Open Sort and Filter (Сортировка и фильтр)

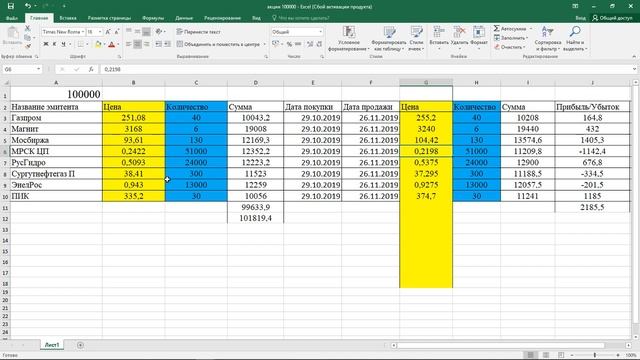tap(548, 38)
